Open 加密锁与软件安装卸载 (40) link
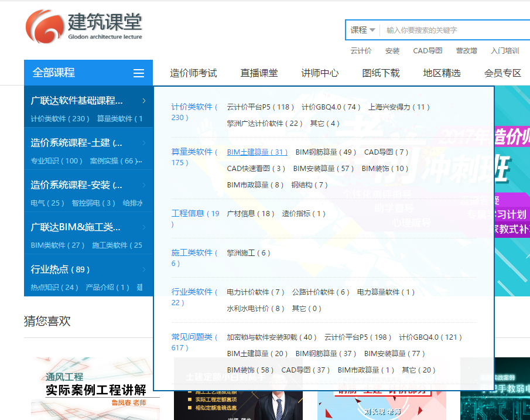 coord(272,337)
